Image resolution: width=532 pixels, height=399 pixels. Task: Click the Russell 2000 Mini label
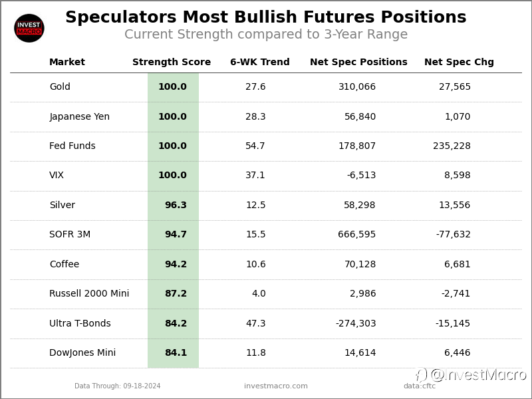tap(89, 294)
